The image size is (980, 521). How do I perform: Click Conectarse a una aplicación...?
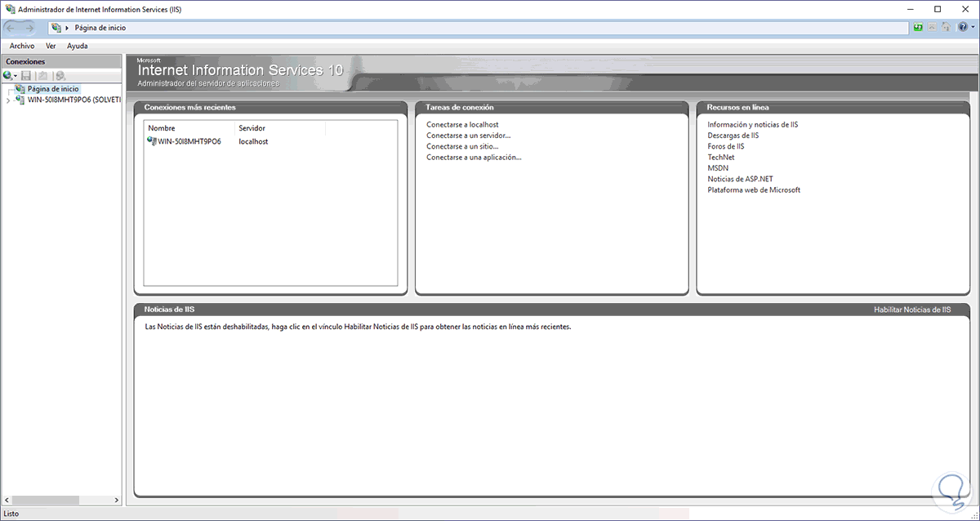(x=474, y=157)
